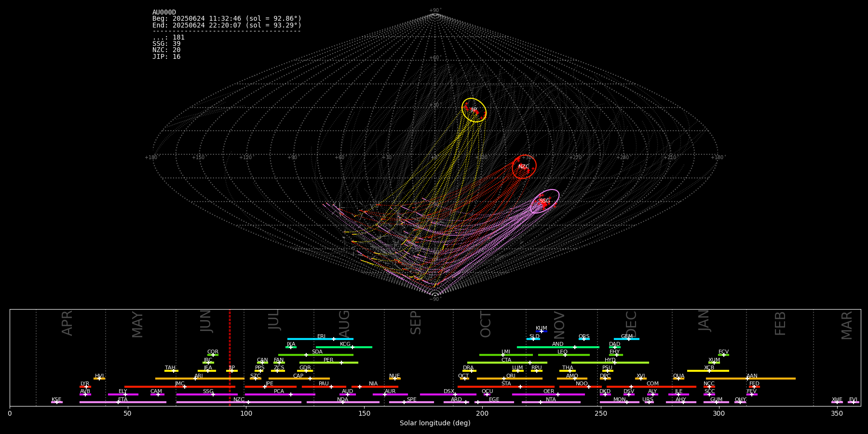Click the AU000D station title text
Image resolution: width=868 pixels, height=434 pixels.
(x=164, y=13)
